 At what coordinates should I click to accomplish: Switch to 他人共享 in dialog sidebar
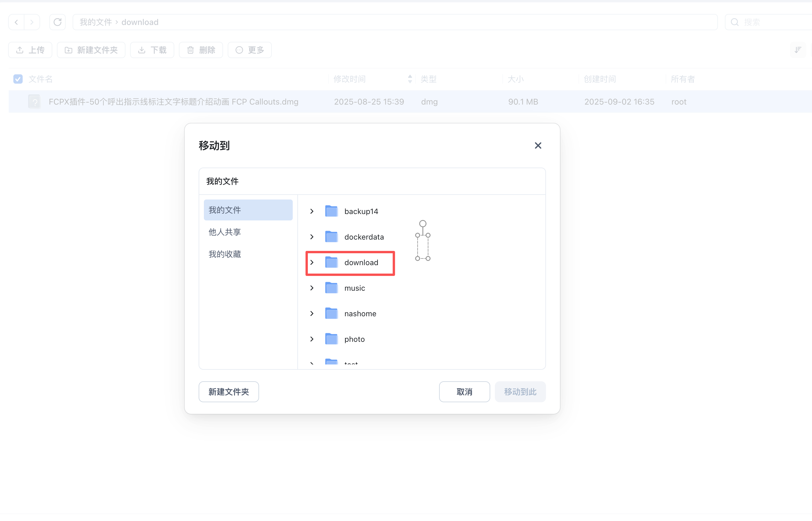coord(225,232)
